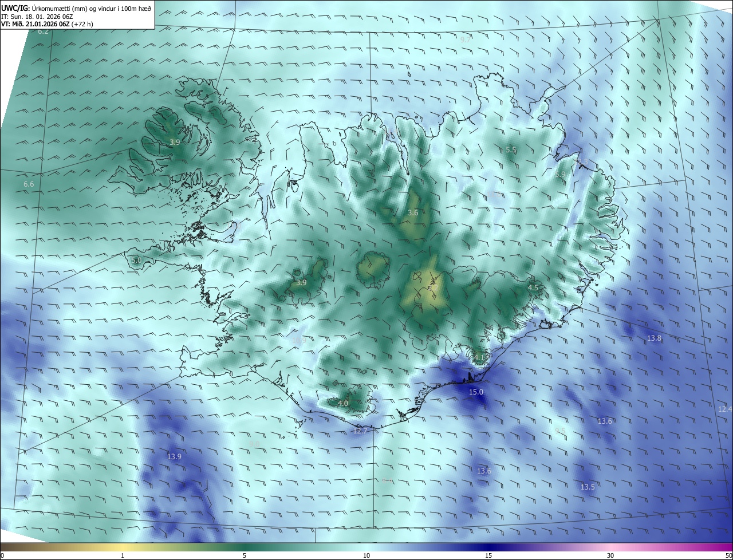The width and height of the screenshot is (733, 560).
Task: Click the 12.7 value on south coast
Action: coord(360,431)
